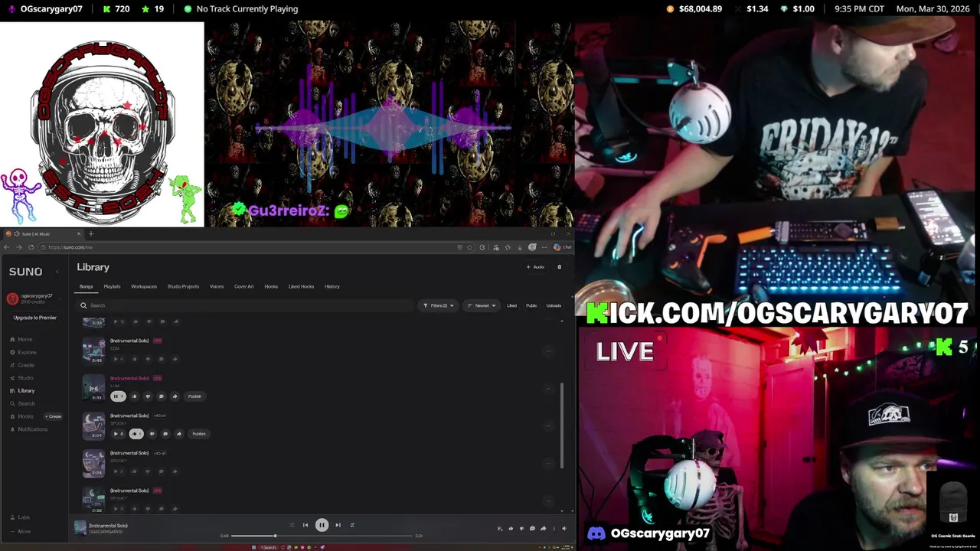
Task: Click the library list vertical scrollbar
Action: point(563,425)
